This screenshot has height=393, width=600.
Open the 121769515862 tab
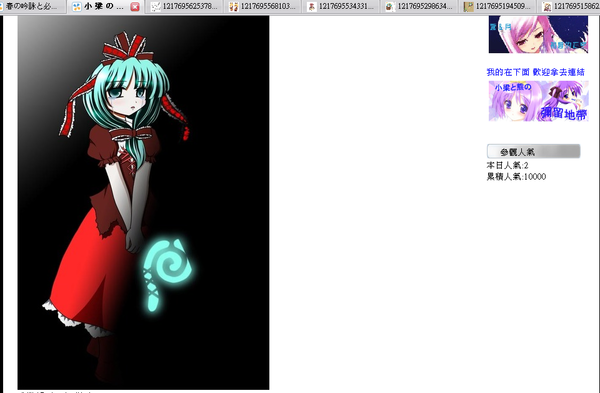[570, 7]
